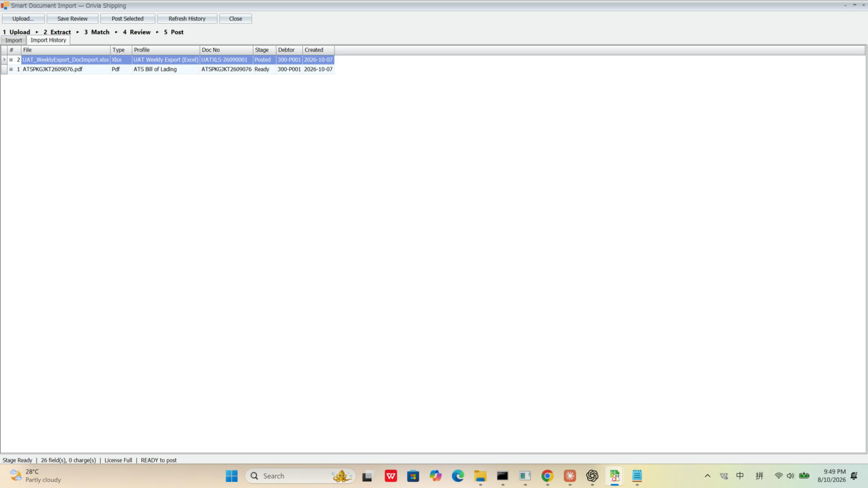
Task: Launch Copilot from the taskbar
Action: 436,476
